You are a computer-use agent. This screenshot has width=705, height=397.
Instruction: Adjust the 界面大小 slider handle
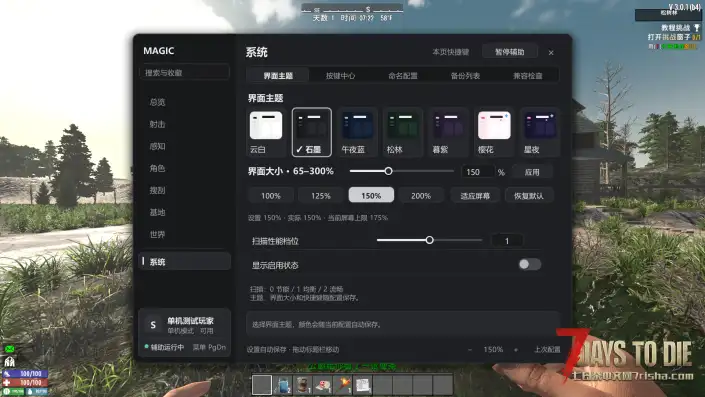tap(388, 171)
